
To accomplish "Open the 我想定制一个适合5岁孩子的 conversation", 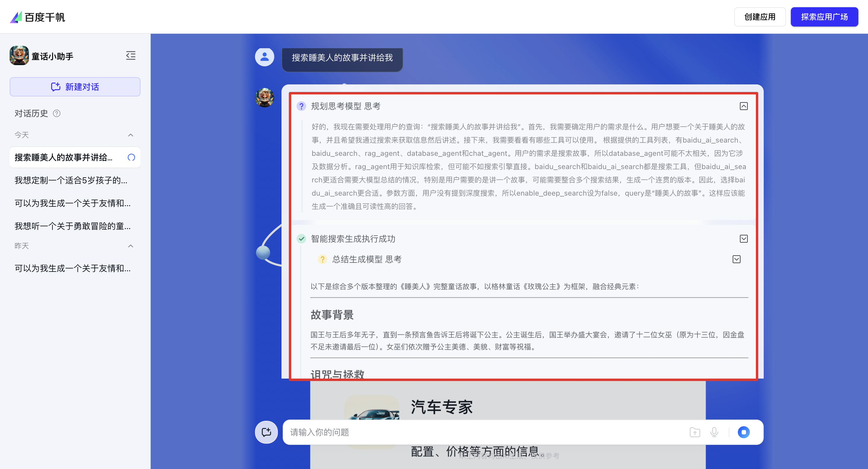I will [71, 180].
